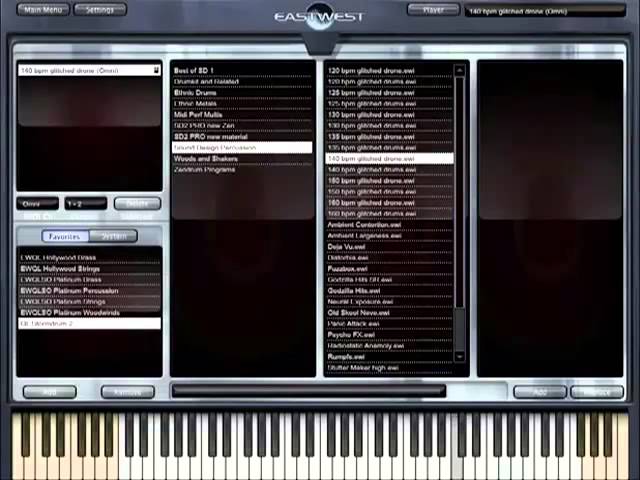The image size is (640, 480).
Task: Select EWQLSO Platinum Strings in Favorites
Action: (x=89, y=302)
